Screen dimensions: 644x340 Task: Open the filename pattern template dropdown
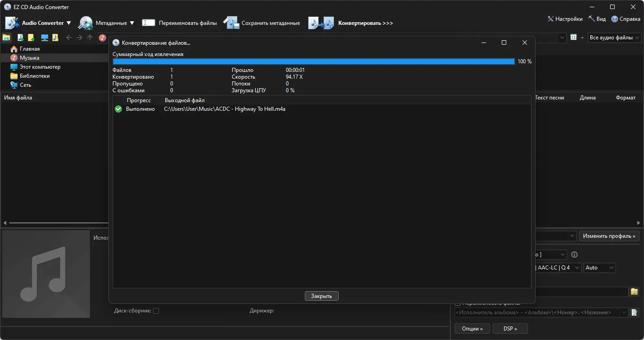(x=625, y=312)
